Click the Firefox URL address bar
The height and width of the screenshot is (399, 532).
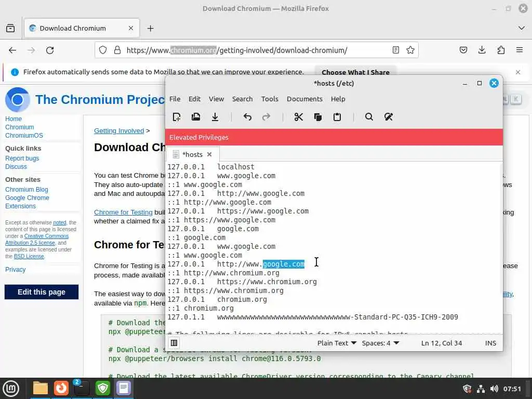[x=257, y=50]
